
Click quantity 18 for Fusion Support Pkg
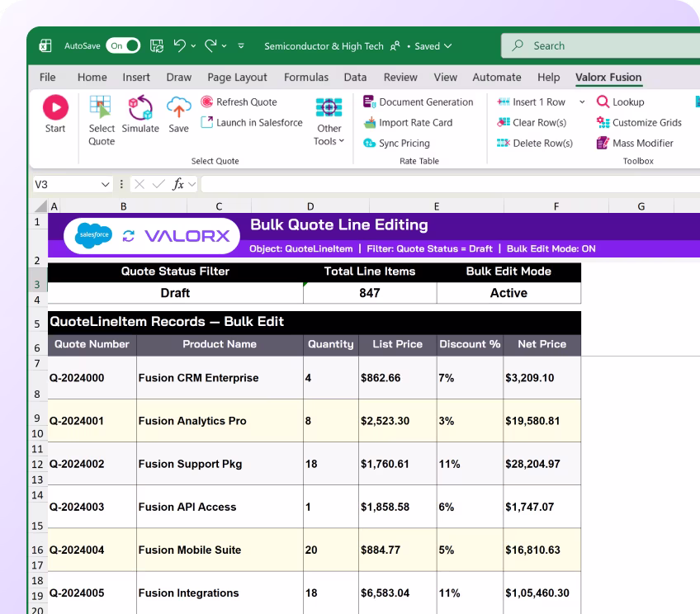[331, 464]
